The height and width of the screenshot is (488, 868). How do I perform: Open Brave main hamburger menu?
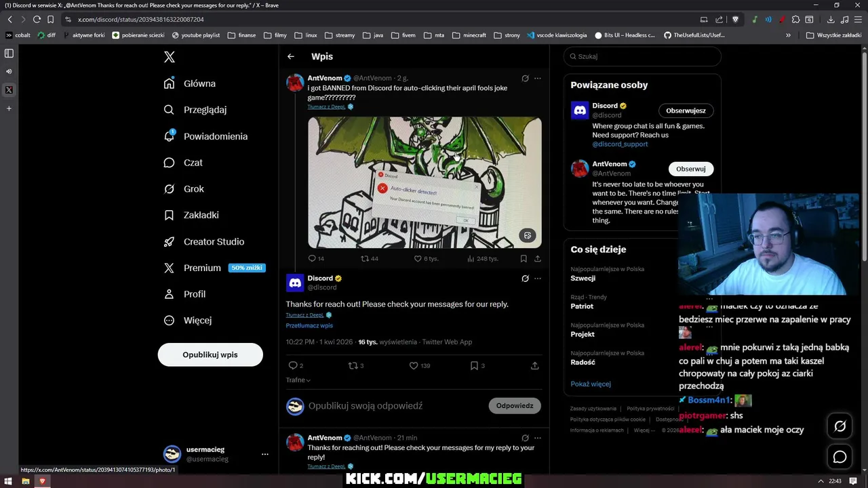coord(858,20)
